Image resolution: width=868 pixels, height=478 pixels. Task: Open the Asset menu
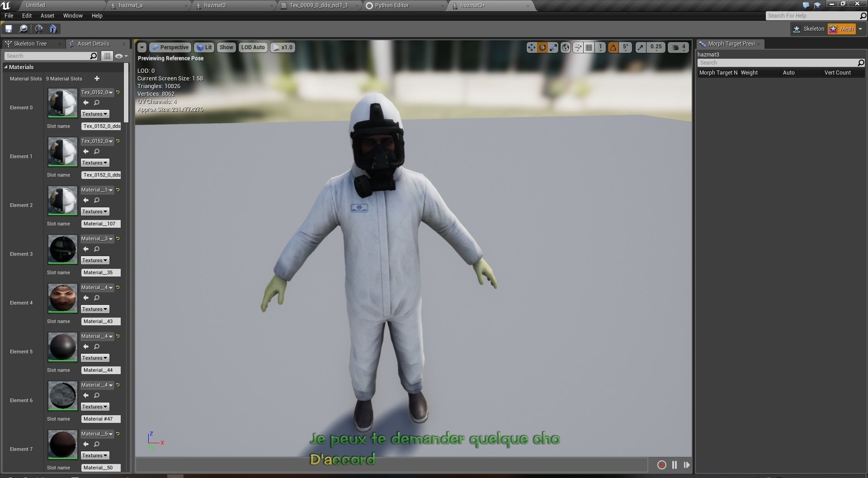47,15
